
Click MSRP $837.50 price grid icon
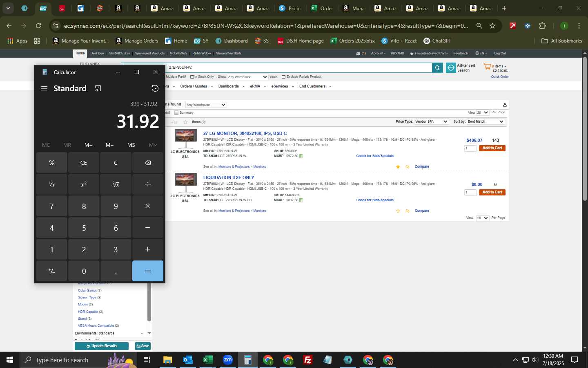tap(301, 200)
